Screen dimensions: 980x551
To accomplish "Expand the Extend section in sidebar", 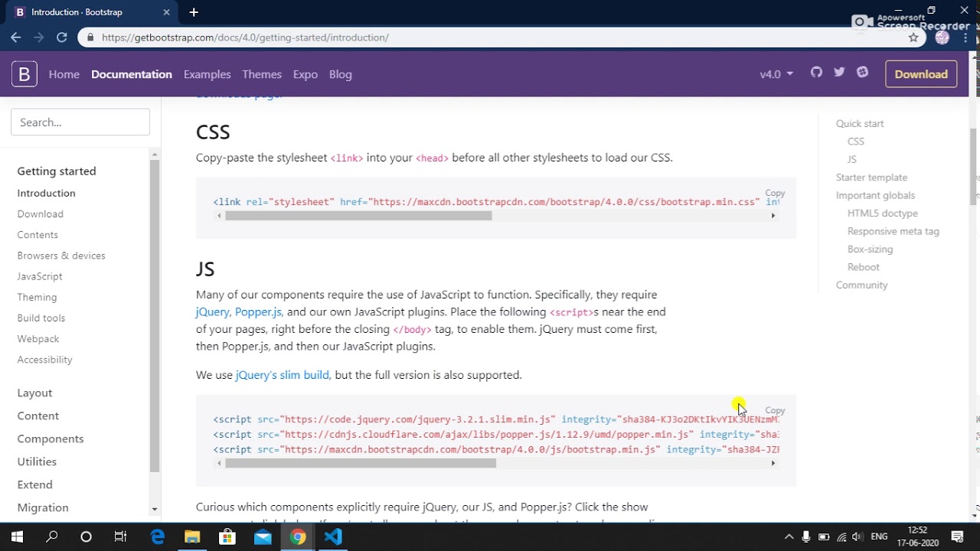I will click(x=35, y=484).
